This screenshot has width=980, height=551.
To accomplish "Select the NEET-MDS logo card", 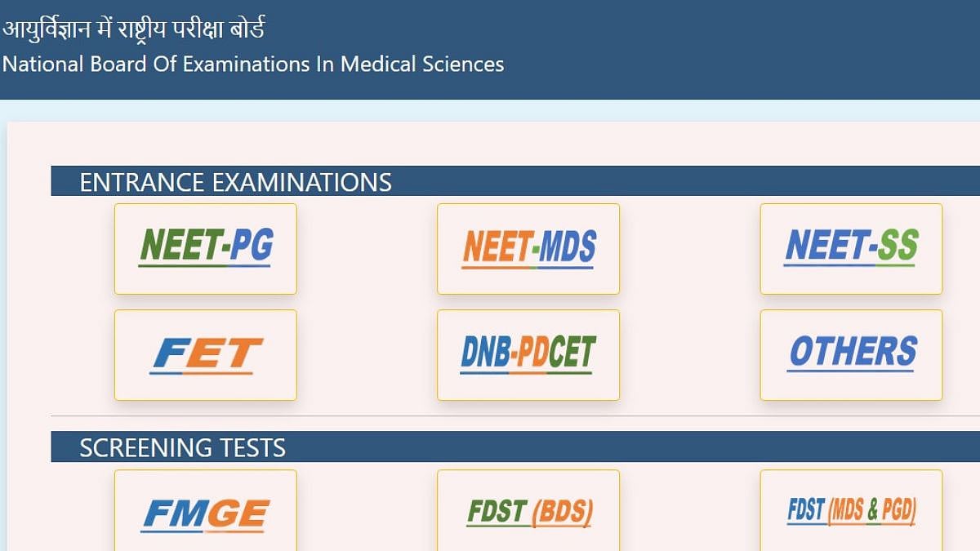I will [528, 249].
